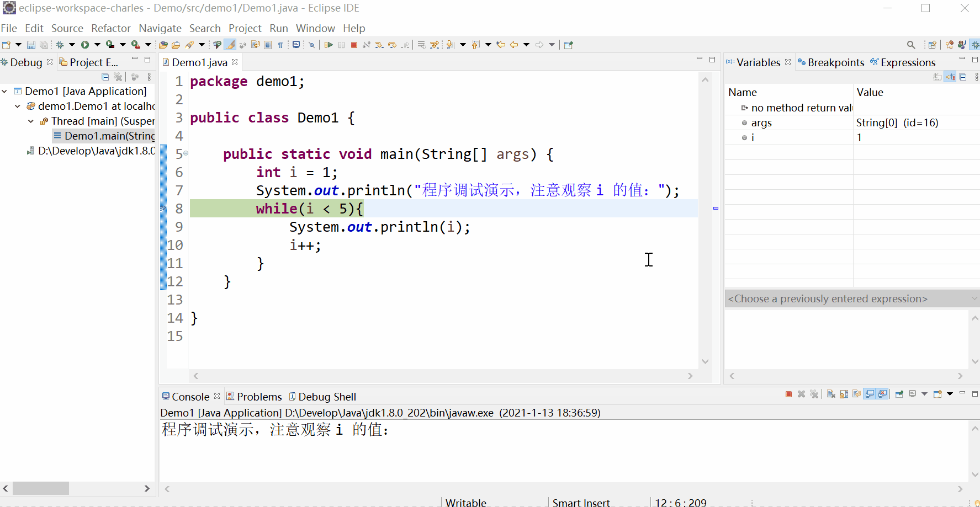
Task: Open the previously entered expression dropdown
Action: pos(974,298)
